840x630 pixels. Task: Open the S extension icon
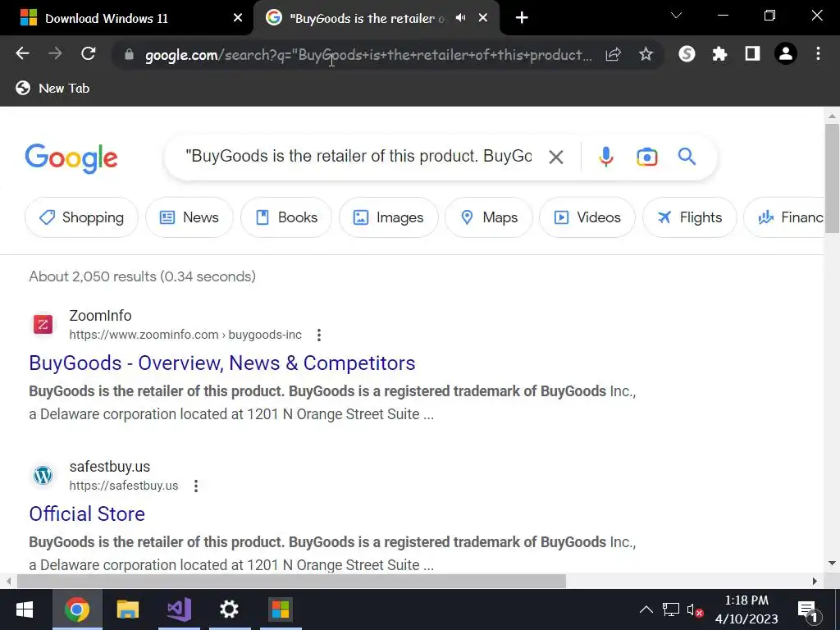click(x=687, y=53)
